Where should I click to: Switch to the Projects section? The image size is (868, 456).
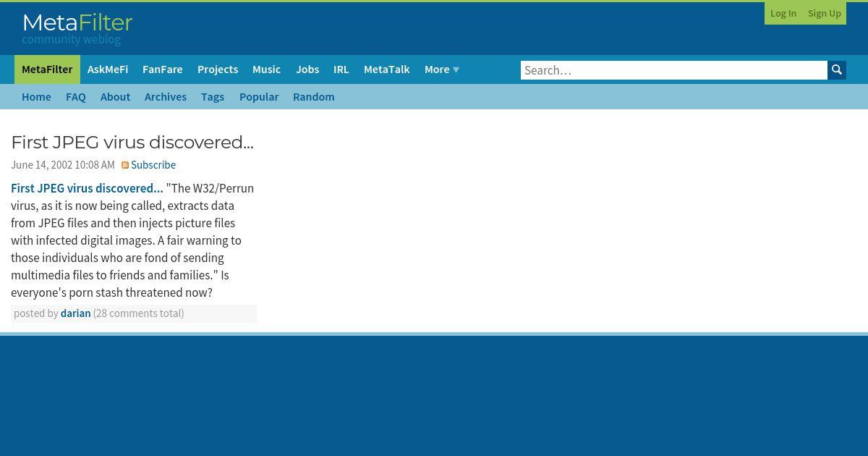pos(218,69)
